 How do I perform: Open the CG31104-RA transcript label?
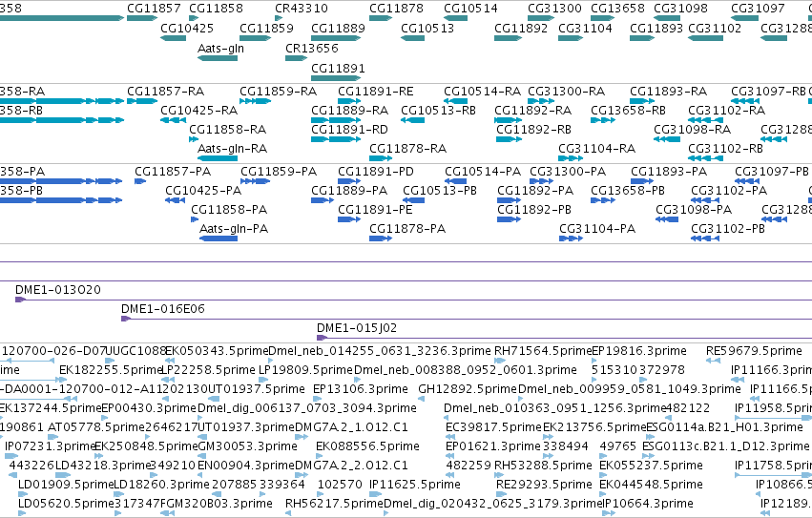pyautogui.click(x=597, y=149)
